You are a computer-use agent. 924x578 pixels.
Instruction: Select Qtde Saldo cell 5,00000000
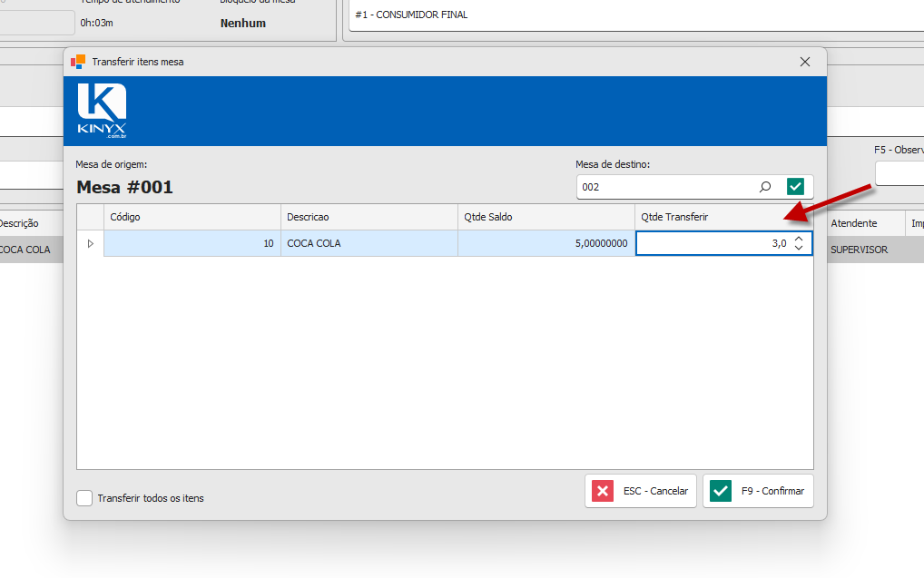(546, 243)
